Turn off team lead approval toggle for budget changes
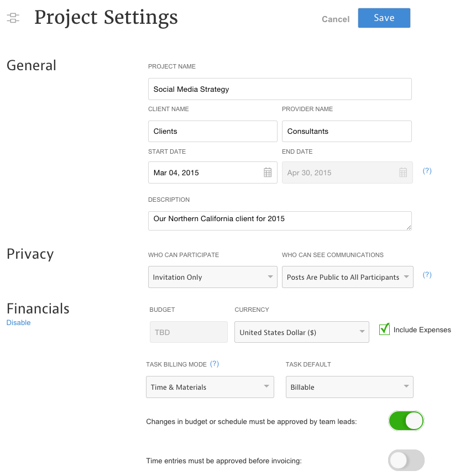This screenshot has height=476, width=455. click(406, 421)
